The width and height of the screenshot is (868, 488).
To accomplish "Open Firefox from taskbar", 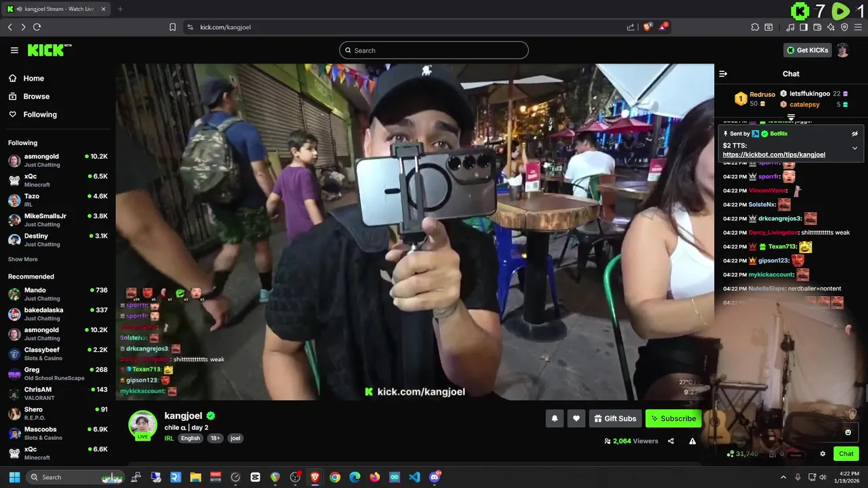I will click(x=374, y=477).
